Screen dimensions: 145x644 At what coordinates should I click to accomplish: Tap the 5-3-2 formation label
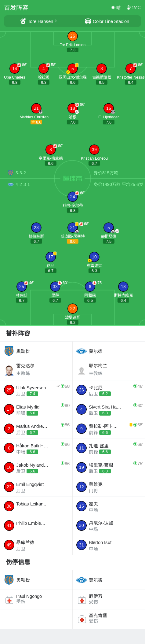(x=21, y=173)
